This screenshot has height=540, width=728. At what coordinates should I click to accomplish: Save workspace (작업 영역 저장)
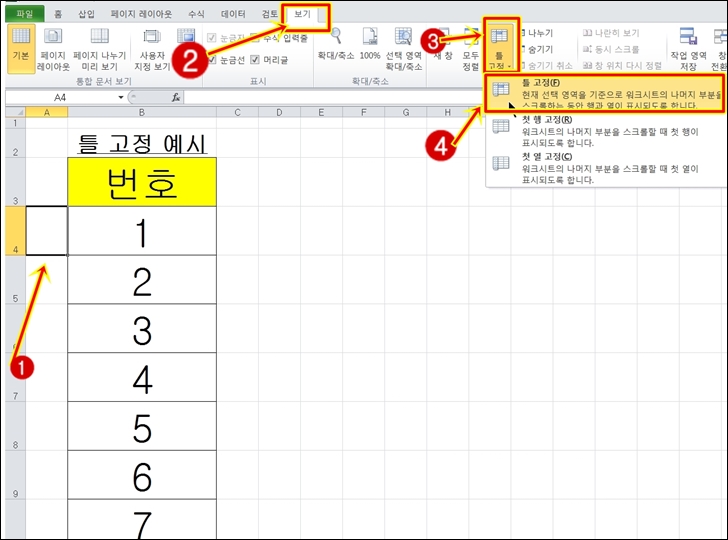click(688, 49)
